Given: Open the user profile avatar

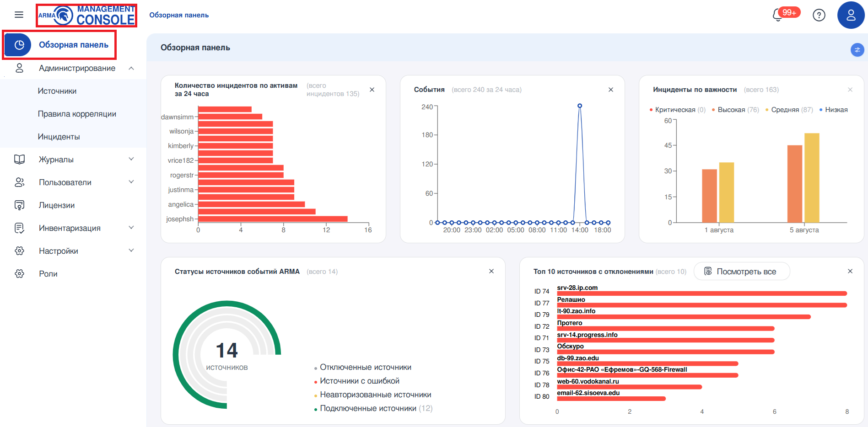Looking at the screenshot, I should coord(851,15).
